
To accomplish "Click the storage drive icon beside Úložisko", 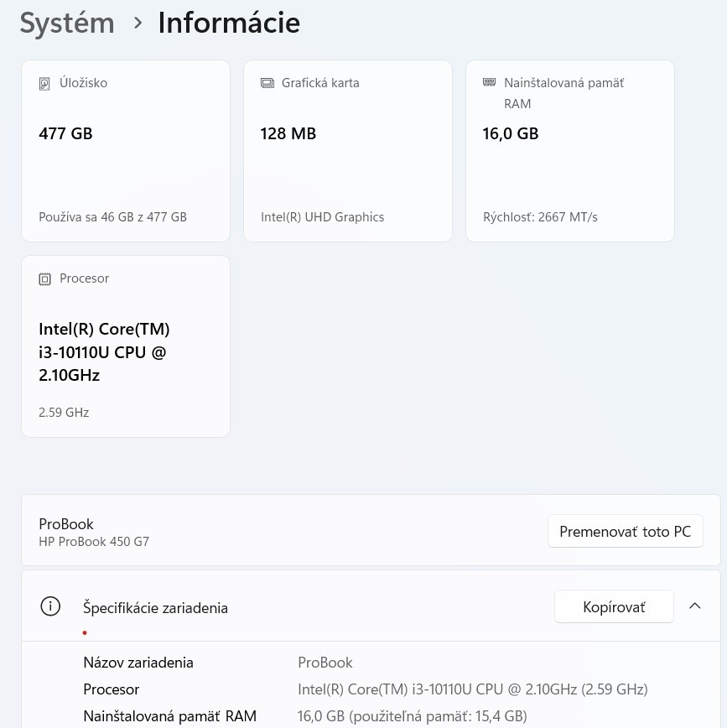I will 45,84.
